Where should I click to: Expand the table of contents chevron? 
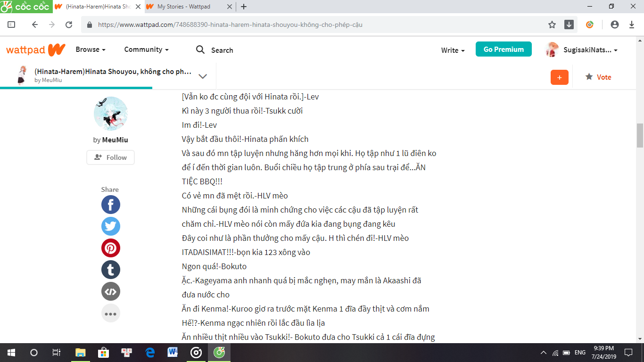tap(203, 76)
